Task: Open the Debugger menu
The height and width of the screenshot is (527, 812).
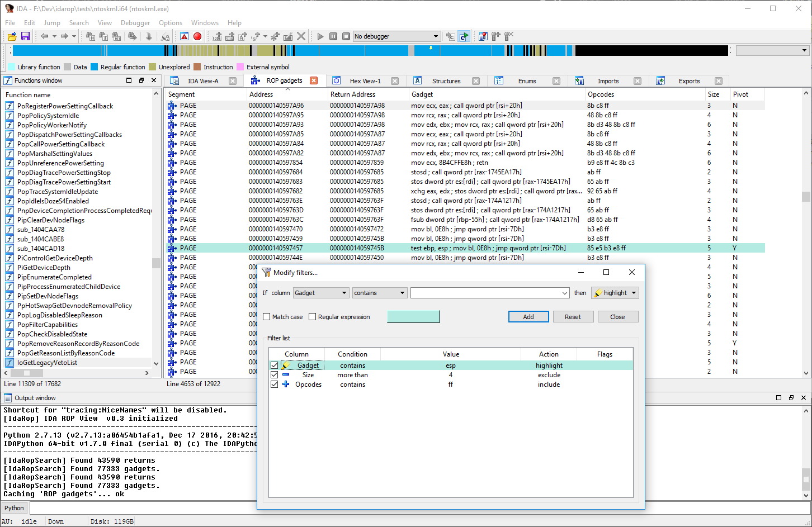Action: 135,23
